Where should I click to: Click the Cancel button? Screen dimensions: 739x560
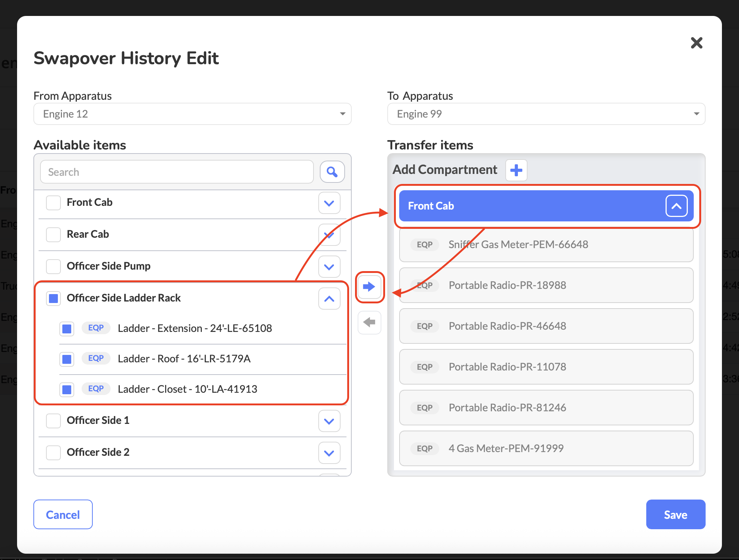(63, 514)
